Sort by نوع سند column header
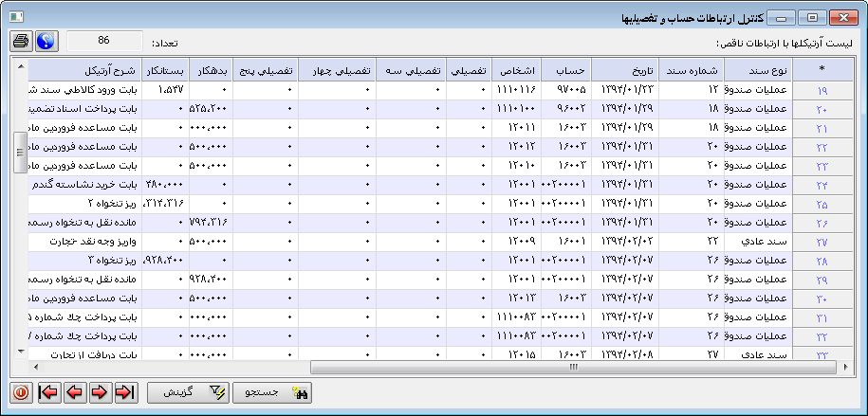This screenshot has height=416, width=868. click(x=759, y=70)
